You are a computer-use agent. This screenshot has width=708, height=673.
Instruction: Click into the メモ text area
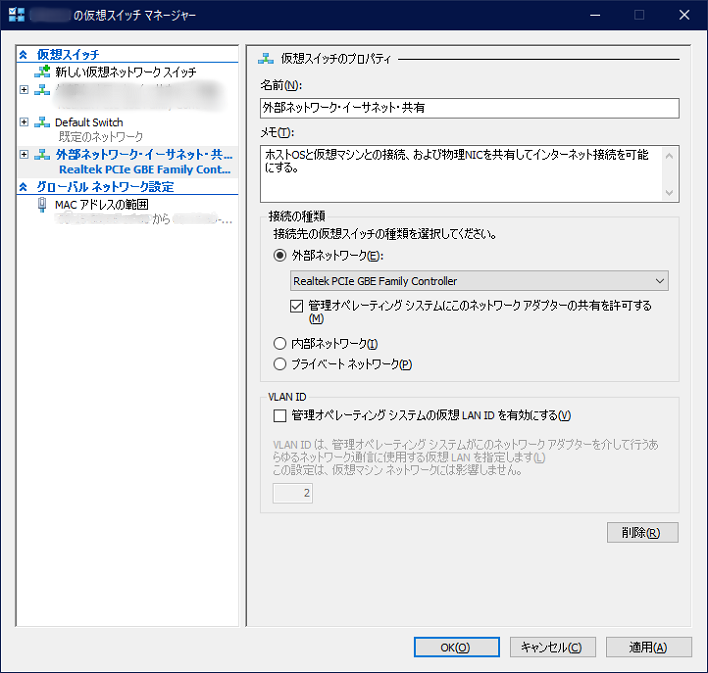(x=461, y=174)
